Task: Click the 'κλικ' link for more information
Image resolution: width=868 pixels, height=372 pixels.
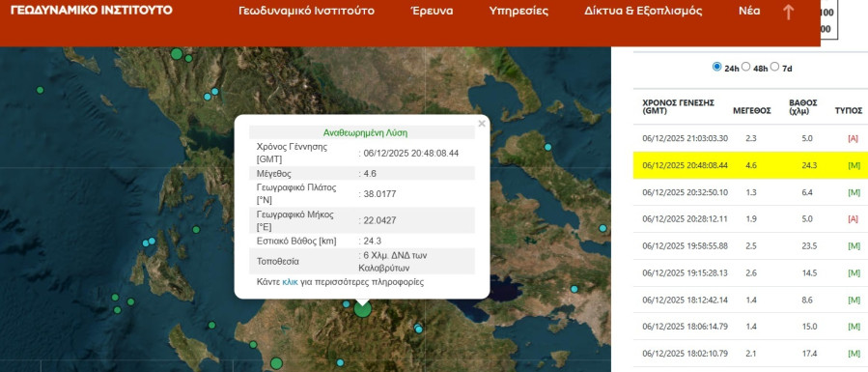Action: coord(290,282)
